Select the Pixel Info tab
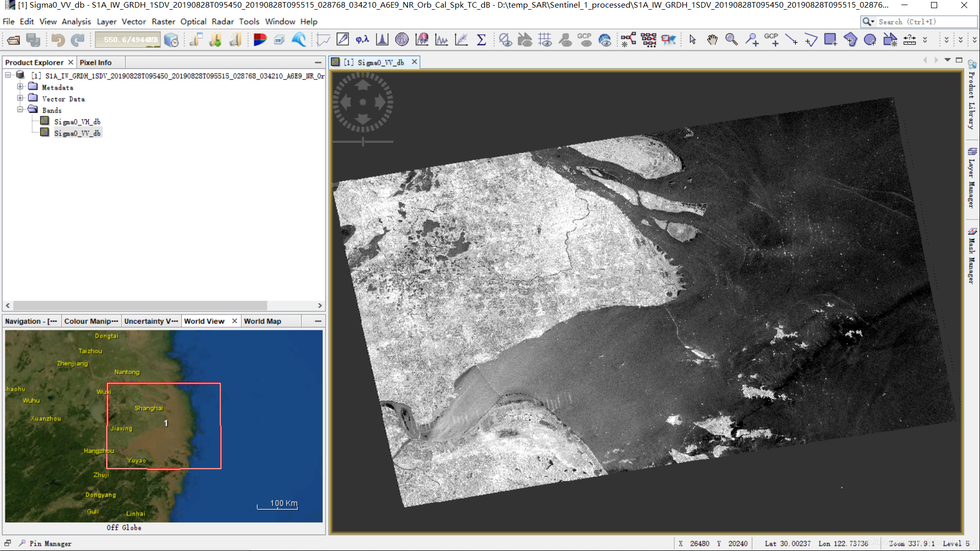980x551 pixels. coord(95,62)
